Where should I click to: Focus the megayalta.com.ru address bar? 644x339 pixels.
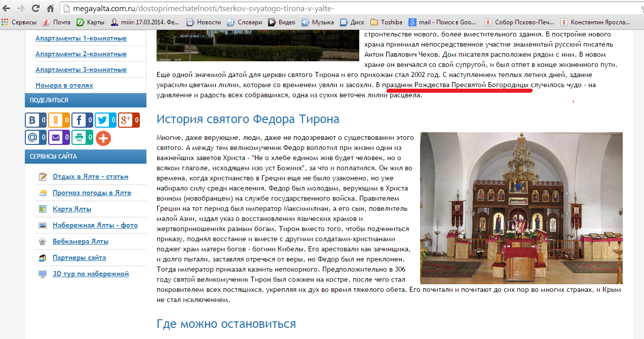(350, 9)
